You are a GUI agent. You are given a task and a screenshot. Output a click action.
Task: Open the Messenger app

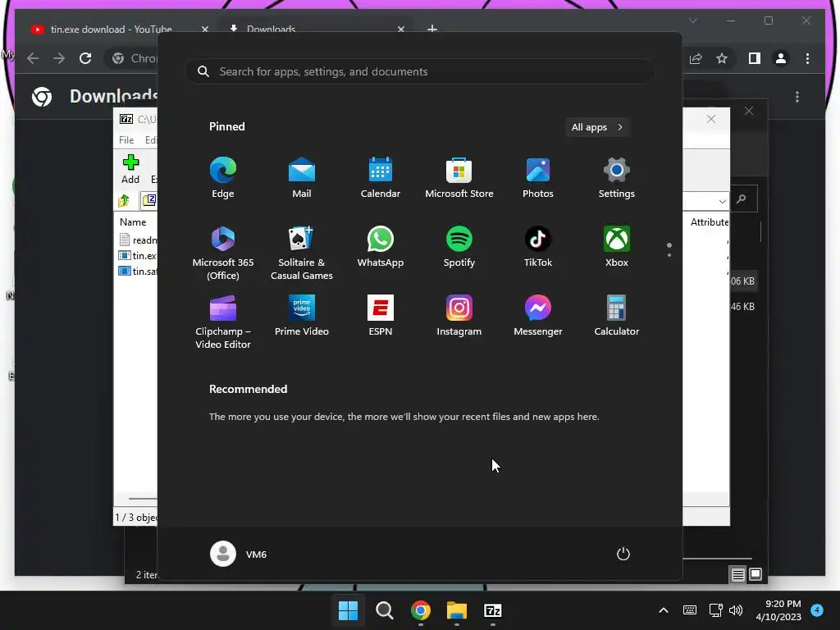[x=538, y=316]
